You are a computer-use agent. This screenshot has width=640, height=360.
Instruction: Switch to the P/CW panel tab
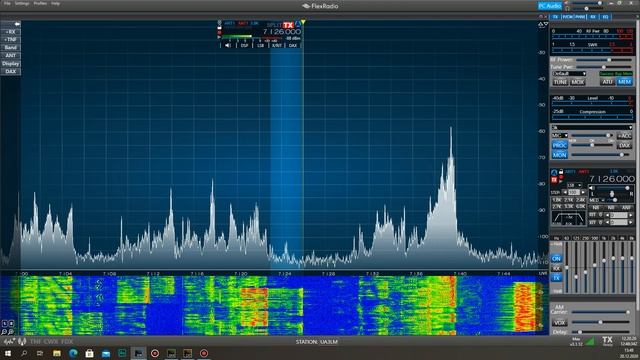tap(568, 17)
